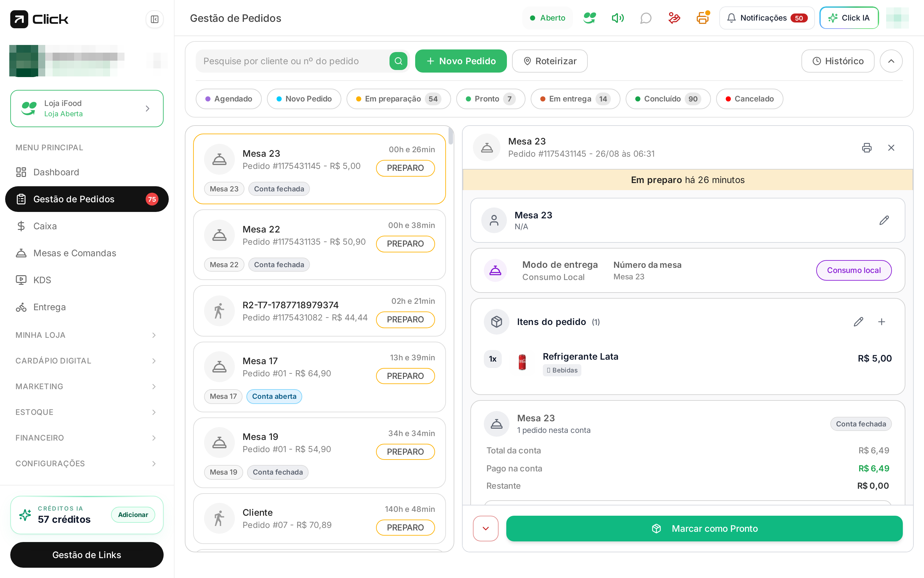Click PREPARO on Mesa 17 order
The width and height of the screenshot is (924, 578).
405,376
